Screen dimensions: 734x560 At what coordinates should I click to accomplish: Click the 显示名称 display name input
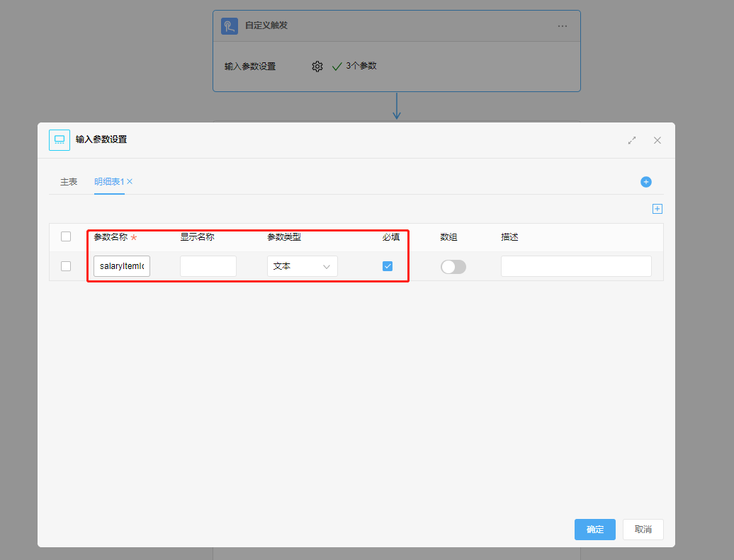click(x=208, y=266)
